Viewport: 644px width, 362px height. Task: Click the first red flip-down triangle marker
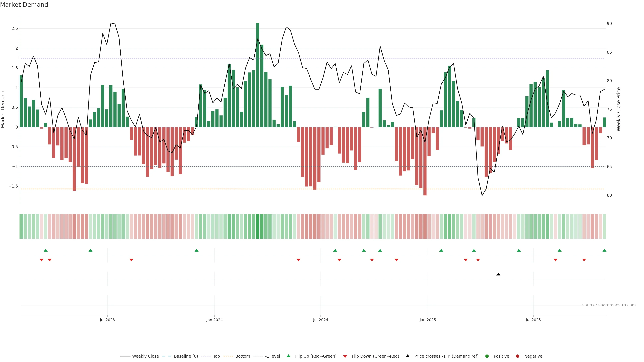pos(41,260)
